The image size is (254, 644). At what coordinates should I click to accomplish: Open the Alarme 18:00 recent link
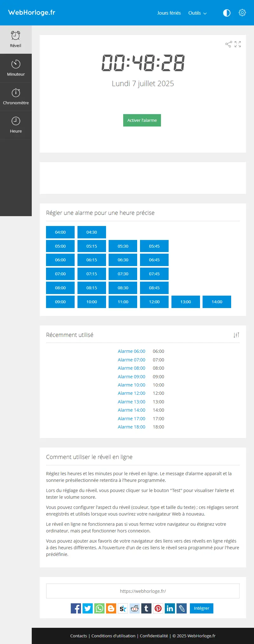tap(131, 427)
